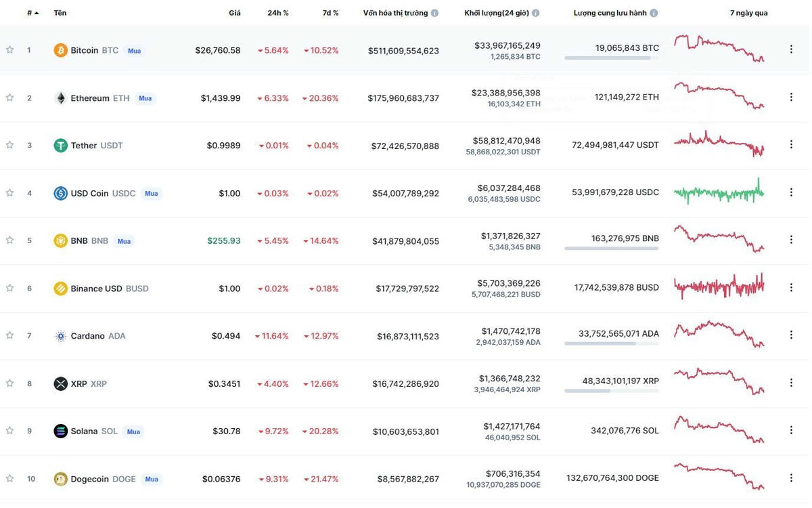The height and width of the screenshot is (508, 812).
Task: Click the Dogecoin logo icon
Action: [x=60, y=479]
